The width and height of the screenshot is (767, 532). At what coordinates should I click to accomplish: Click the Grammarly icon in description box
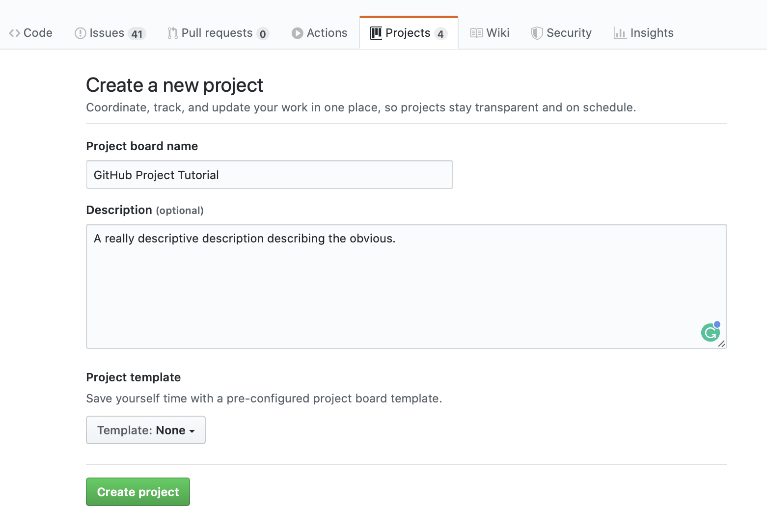[710, 332]
